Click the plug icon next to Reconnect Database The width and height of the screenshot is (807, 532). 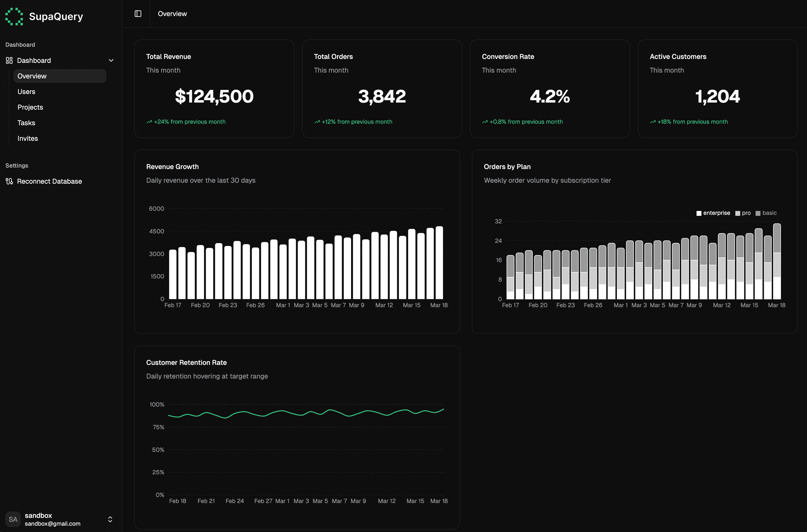(9, 181)
